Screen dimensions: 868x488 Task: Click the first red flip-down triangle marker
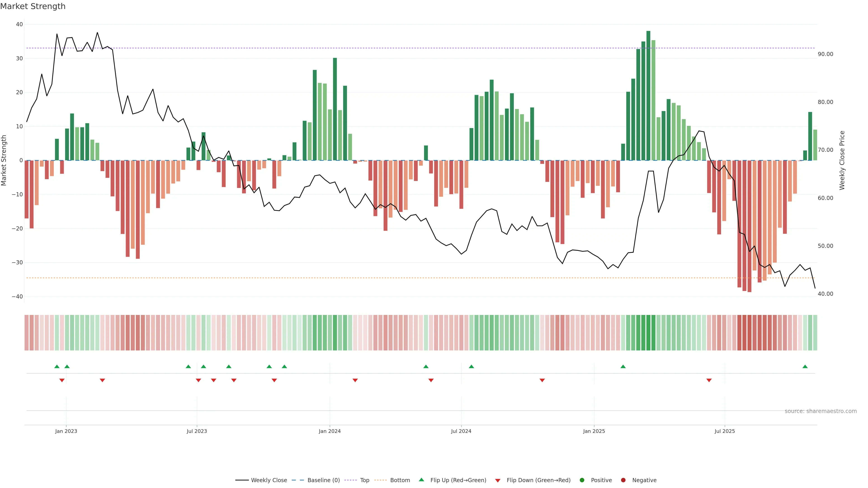62,380
